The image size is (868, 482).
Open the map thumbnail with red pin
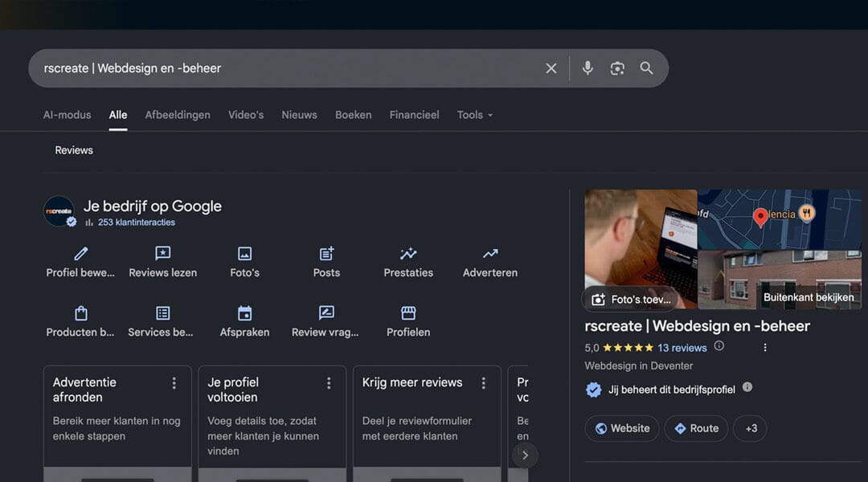pos(780,219)
